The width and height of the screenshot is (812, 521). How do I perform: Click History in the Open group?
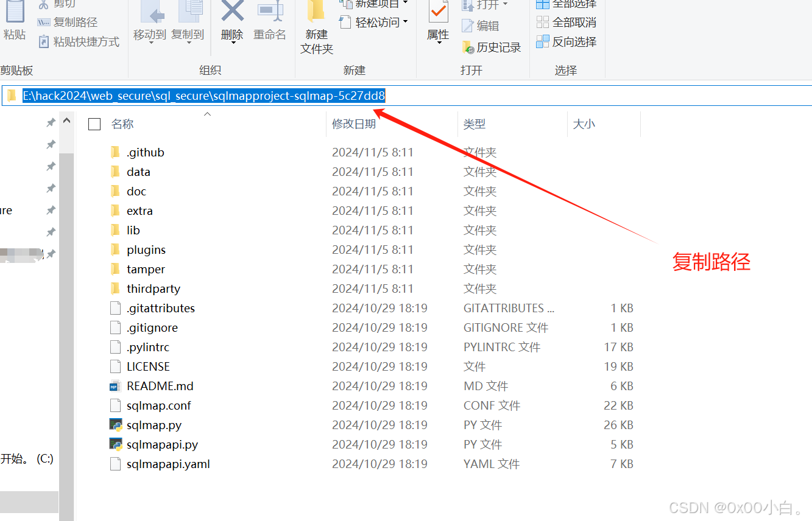[492, 47]
